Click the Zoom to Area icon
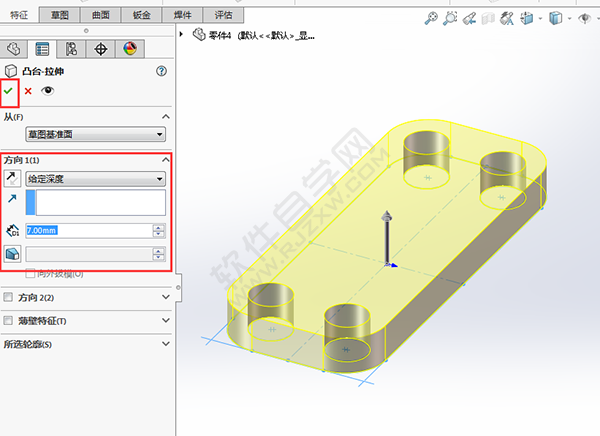This screenshot has height=436, width=600. (450, 18)
